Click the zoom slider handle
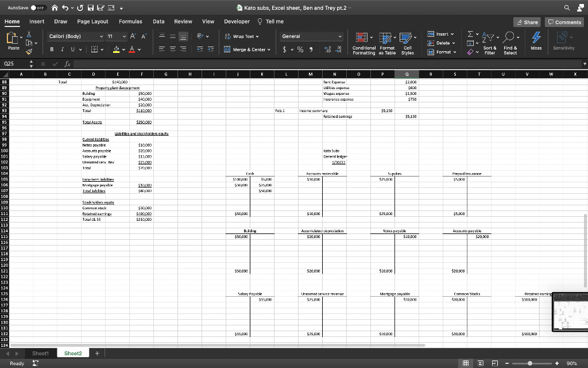 point(529,363)
